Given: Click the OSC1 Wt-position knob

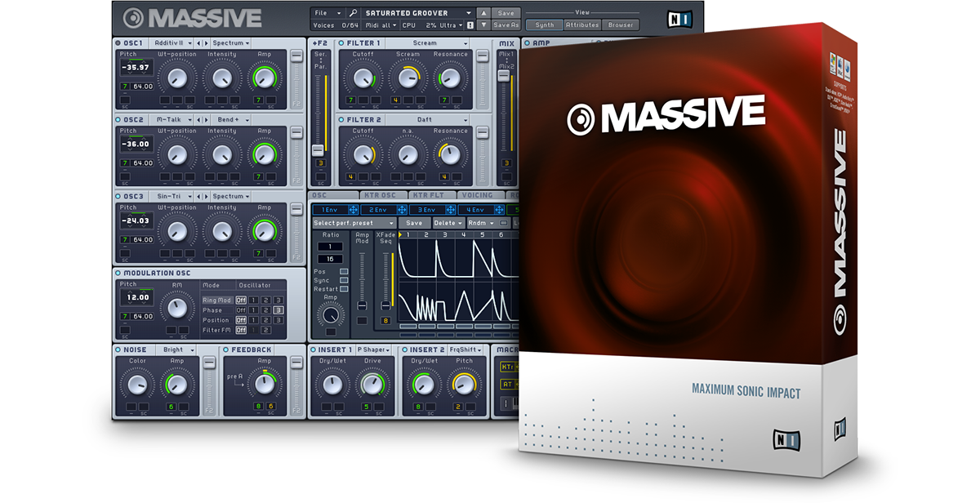Looking at the screenshot, I should tap(177, 78).
